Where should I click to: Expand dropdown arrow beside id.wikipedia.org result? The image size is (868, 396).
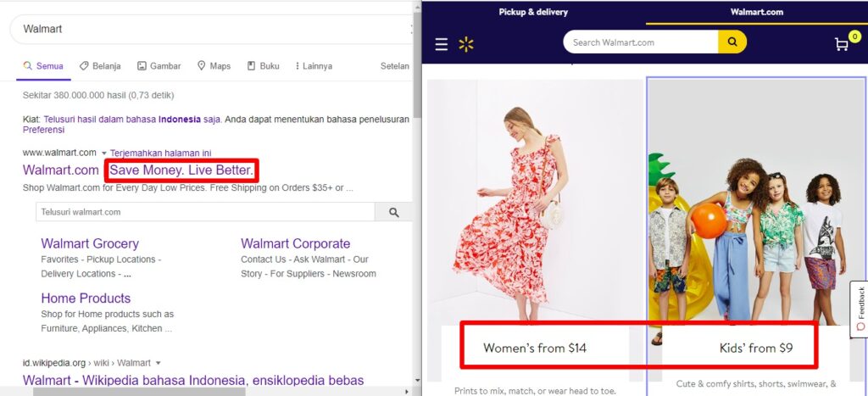click(x=158, y=363)
